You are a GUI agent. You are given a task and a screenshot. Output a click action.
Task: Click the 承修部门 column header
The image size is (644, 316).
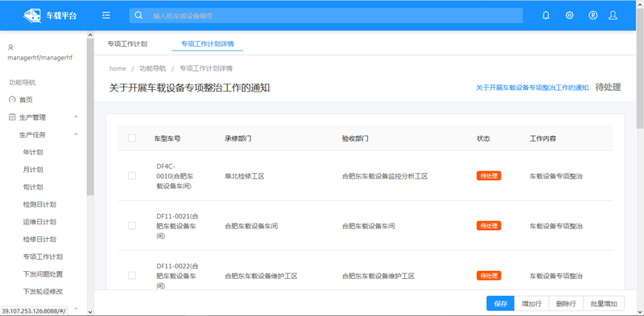[x=238, y=139]
